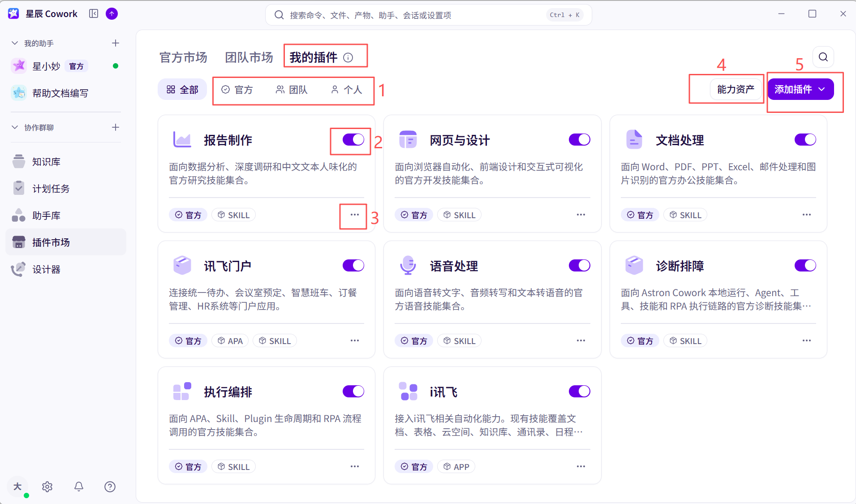Click the purple upgrade arrow icon
The width and height of the screenshot is (856, 504).
(112, 14)
